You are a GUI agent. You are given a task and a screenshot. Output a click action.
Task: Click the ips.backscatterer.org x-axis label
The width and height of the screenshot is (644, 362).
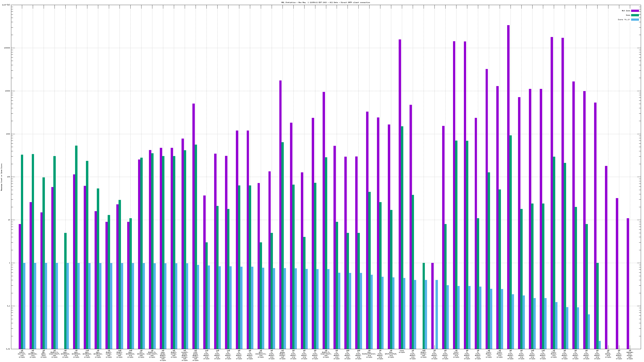click(x=369, y=354)
